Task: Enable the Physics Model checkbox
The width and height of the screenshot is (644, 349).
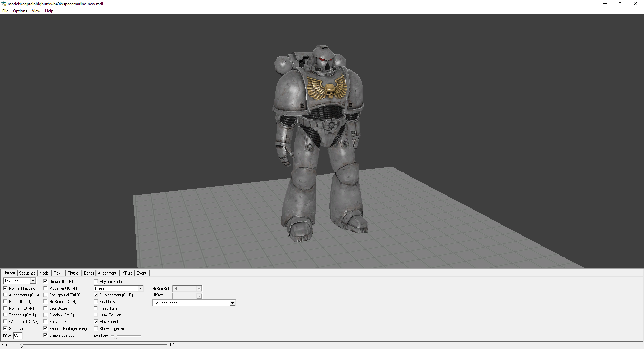Action: pos(96,282)
